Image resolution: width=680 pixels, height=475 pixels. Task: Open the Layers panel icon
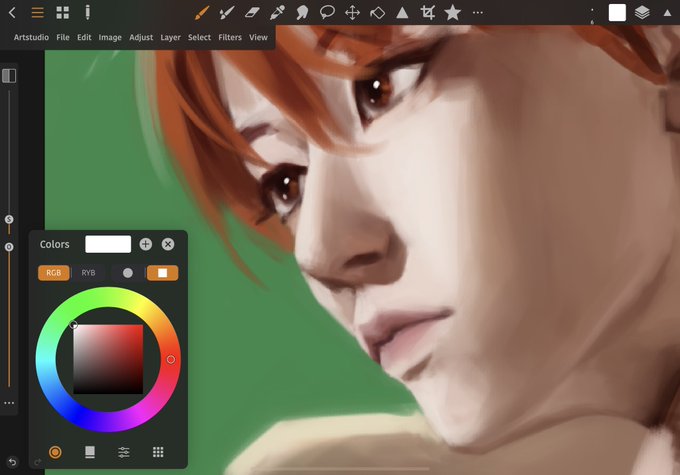tap(642, 13)
